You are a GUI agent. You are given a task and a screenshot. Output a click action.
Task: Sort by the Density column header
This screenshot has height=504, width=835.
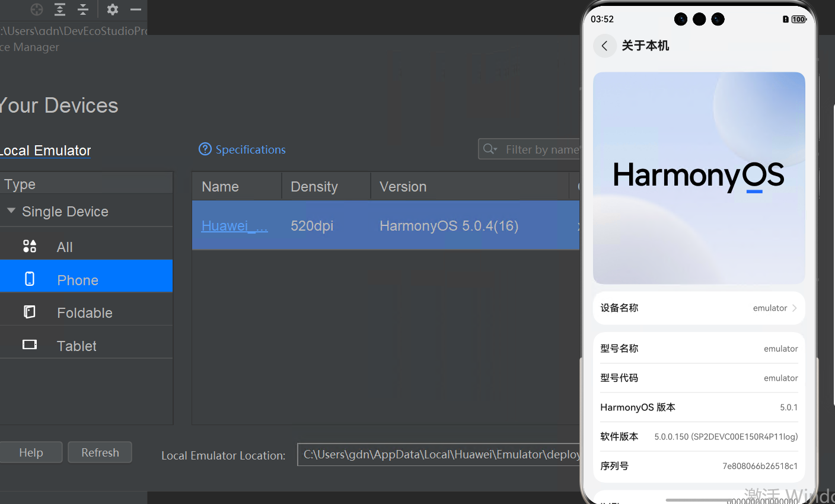click(326, 186)
